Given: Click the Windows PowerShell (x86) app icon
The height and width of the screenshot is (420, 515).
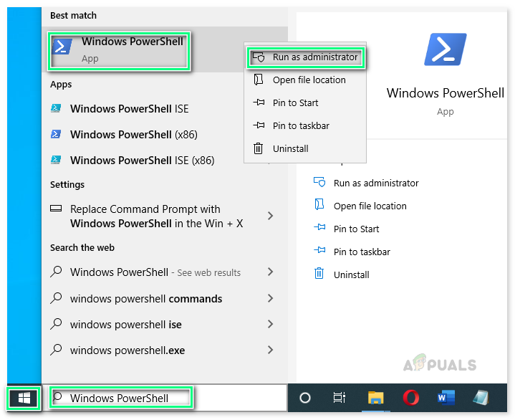Looking at the screenshot, I should pos(55,134).
